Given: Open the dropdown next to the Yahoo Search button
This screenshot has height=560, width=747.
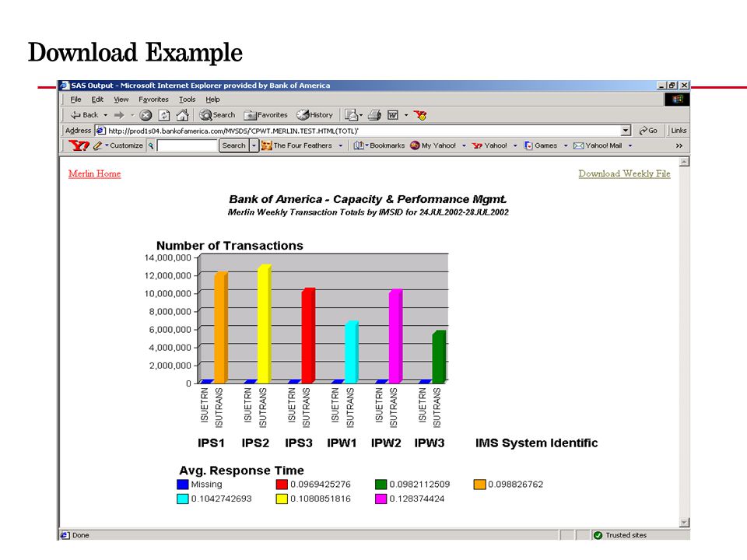Looking at the screenshot, I should [254, 145].
